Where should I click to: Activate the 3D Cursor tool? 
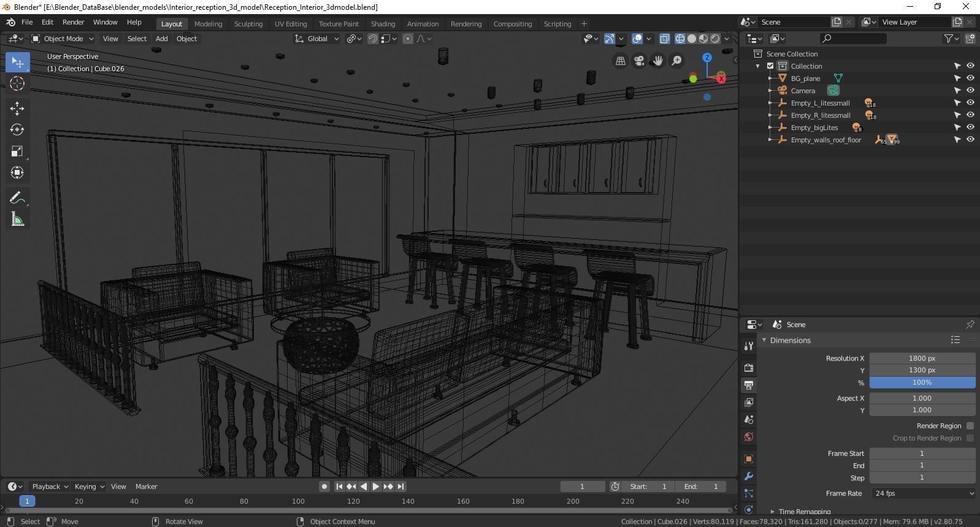click(x=17, y=83)
